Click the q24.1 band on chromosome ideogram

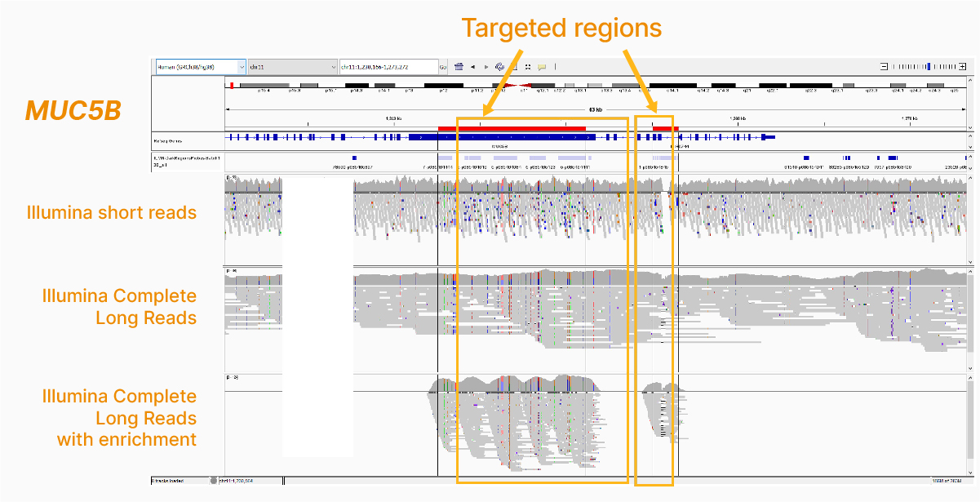pyautogui.click(x=896, y=85)
